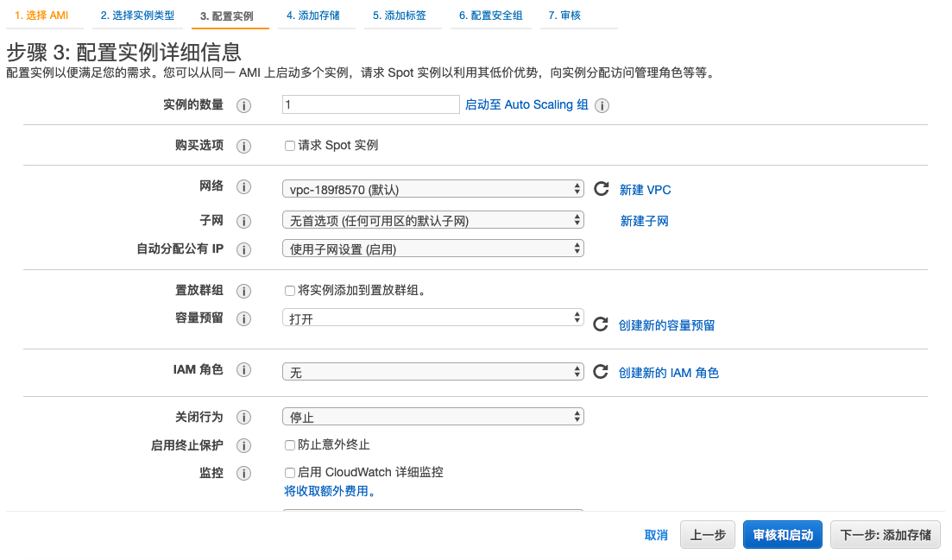Click 下一步: 添加存储 button
The height and width of the screenshot is (560, 952).
click(x=886, y=534)
